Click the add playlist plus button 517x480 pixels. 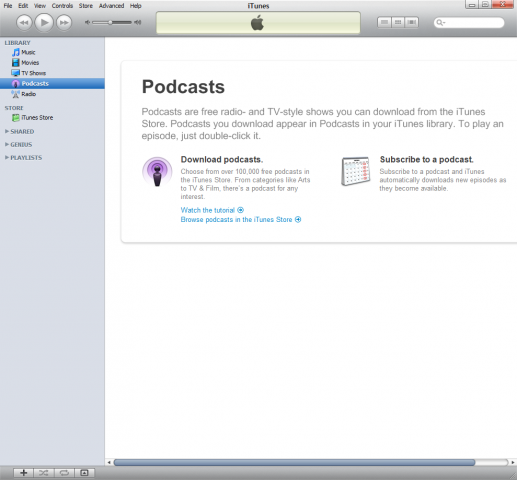coord(23,473)
